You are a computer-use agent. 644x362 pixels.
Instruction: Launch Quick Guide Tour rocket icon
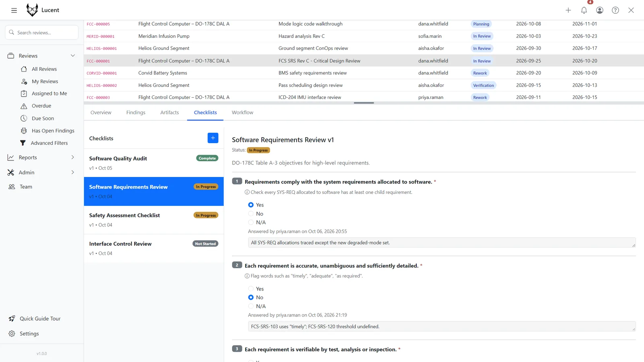12,319
